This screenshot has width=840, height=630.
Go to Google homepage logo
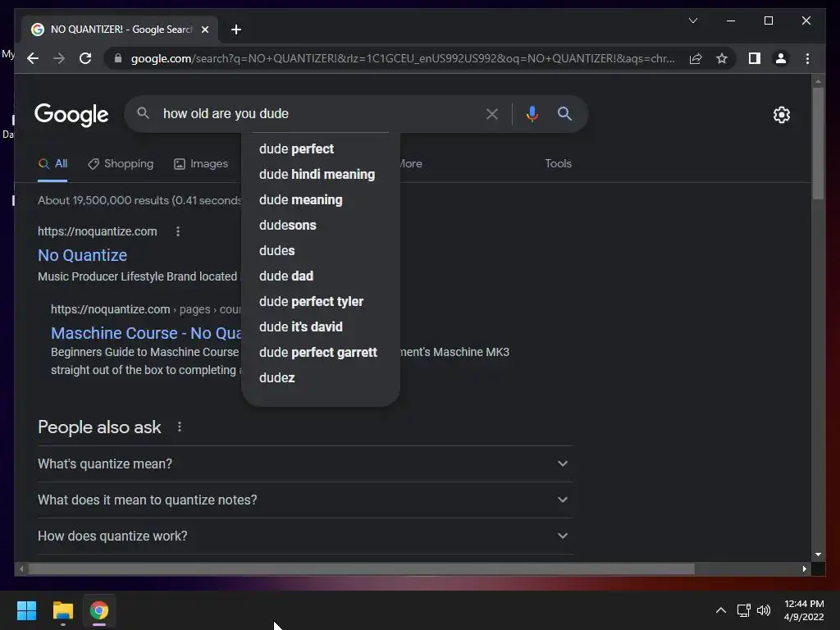(x=71, y=115)
